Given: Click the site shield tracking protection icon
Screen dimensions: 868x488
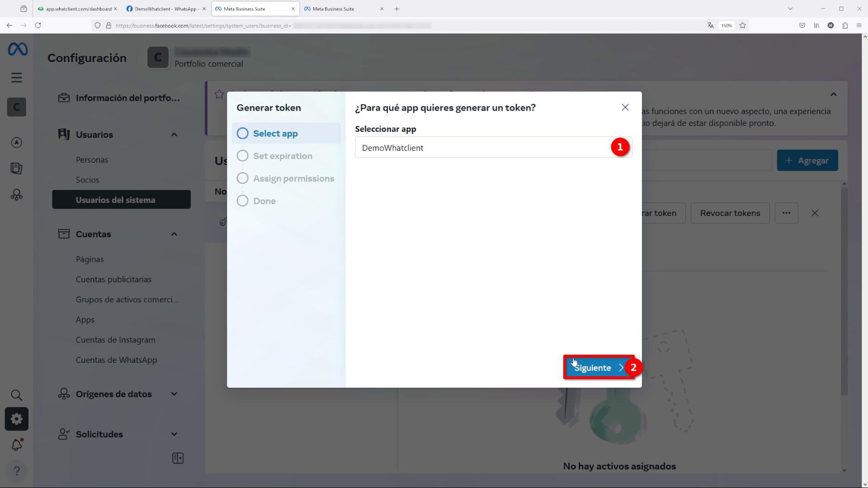Looking at the screenshot, I should pyautogui.click(x=97, y=25).
